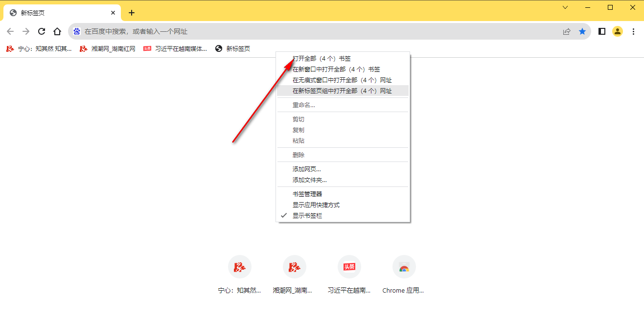The width and height of the screenshot is (644, 323).
Task: Select 剪切 in context menu
Action: (x=343, y=119)
